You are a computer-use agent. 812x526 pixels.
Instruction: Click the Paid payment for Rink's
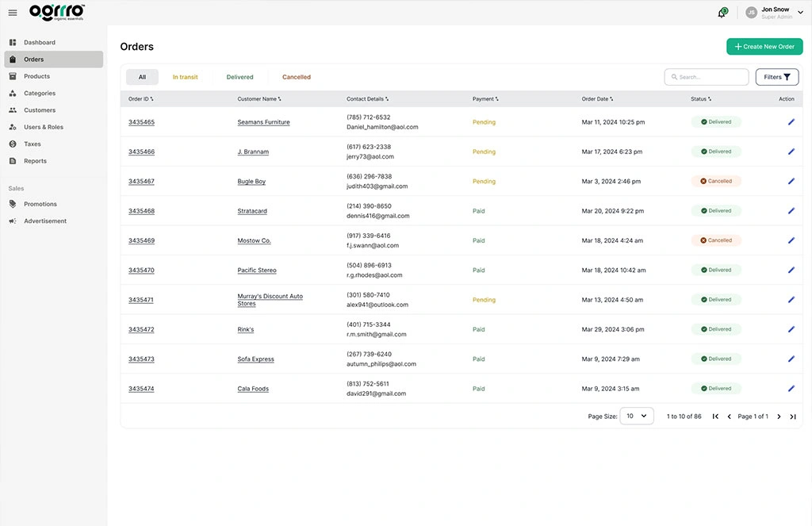coord(478,329)
